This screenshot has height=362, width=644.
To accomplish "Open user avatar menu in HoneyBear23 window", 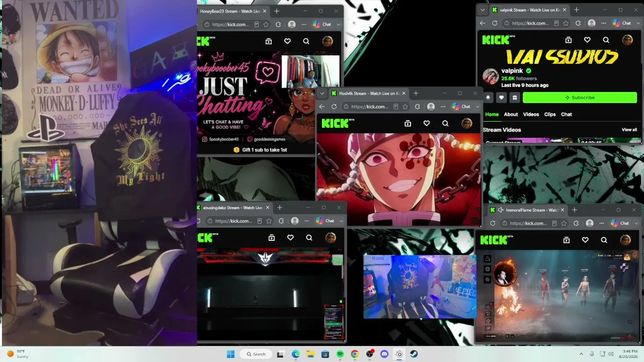I will 328,41.
